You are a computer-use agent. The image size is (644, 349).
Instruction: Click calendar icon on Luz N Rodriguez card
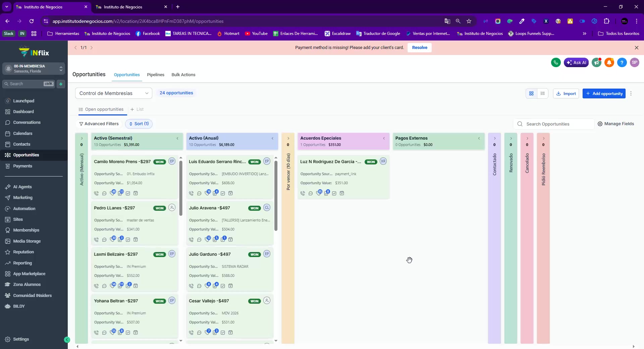click(342, 193)
